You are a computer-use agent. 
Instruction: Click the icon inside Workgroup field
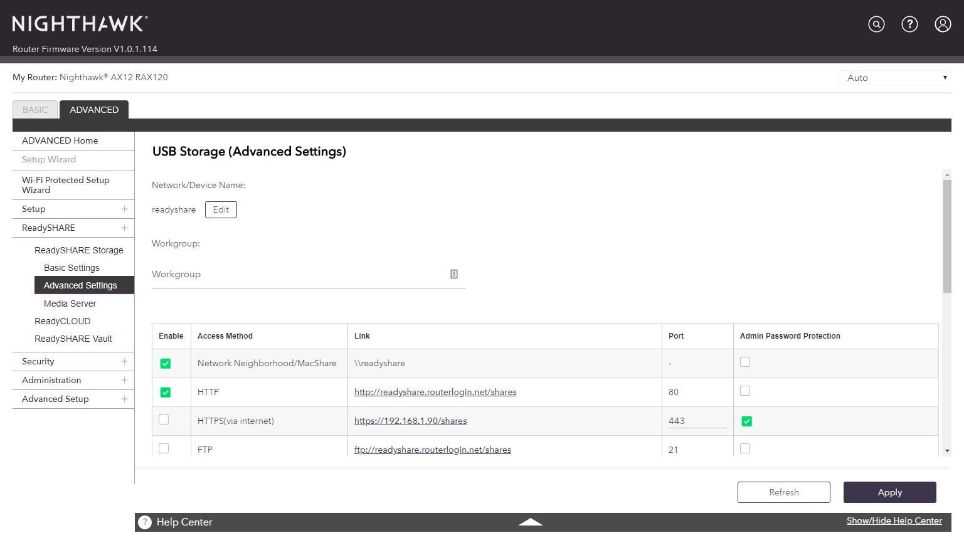pos(454,274)
